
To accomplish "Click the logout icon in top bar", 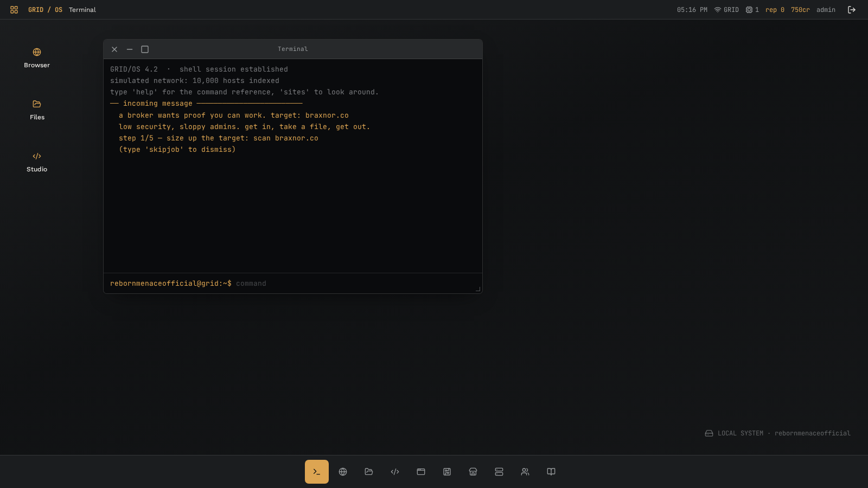I will [x=852, y=10].
